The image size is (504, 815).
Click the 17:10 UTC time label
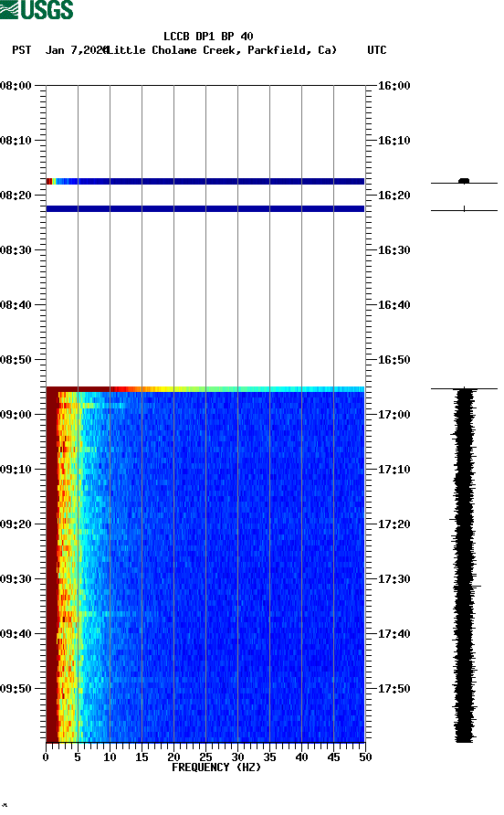[394, 470]
